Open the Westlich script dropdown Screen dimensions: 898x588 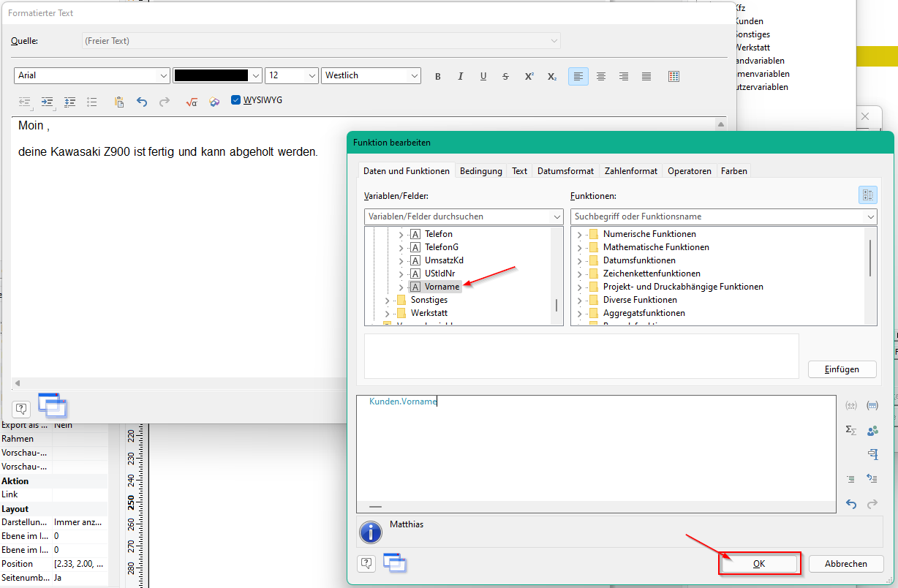point(414,75)
